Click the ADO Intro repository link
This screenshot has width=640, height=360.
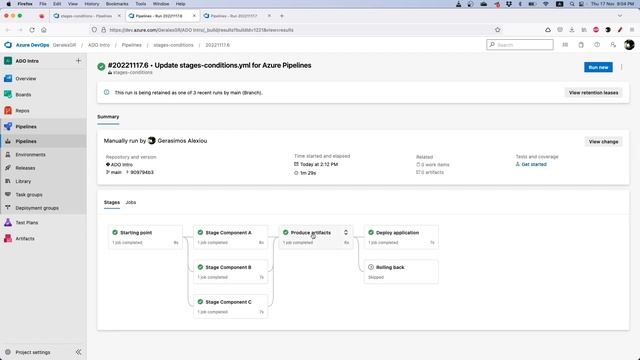tap(122, 164)
